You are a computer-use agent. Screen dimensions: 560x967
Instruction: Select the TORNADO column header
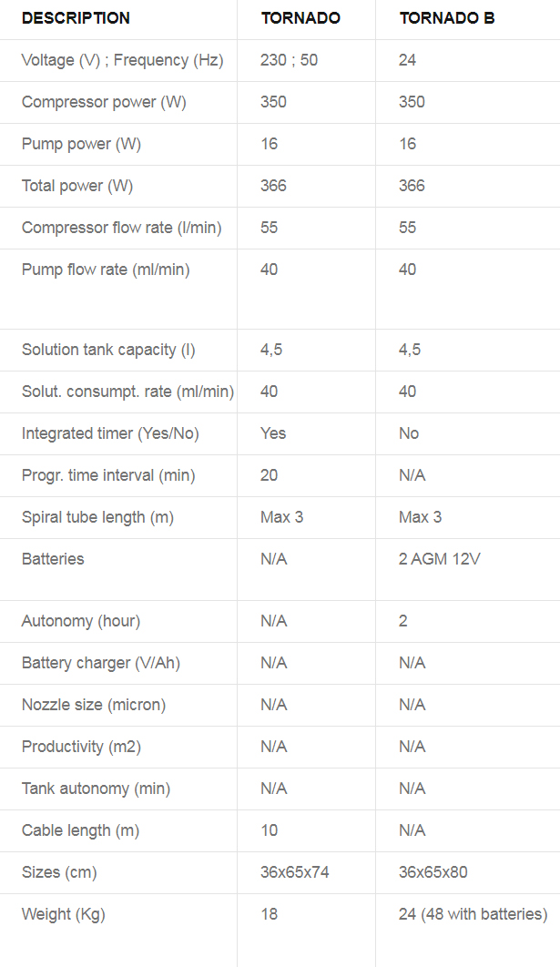(x=300, y=18)
